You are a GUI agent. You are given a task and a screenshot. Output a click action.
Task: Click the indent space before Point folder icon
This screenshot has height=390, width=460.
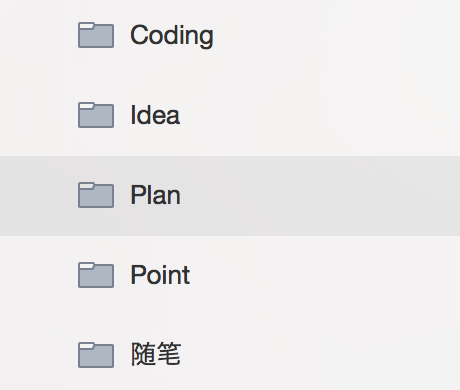(x=39, y=275)
